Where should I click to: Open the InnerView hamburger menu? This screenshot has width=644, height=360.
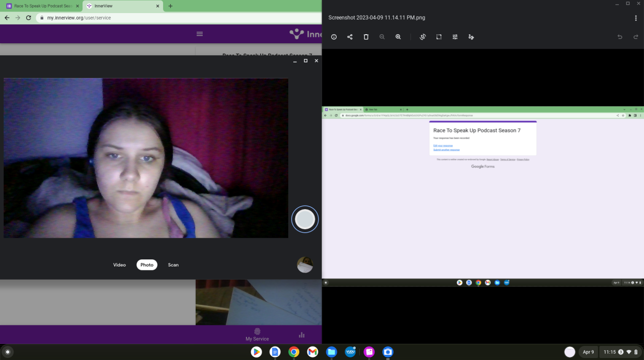click(200, 34)
